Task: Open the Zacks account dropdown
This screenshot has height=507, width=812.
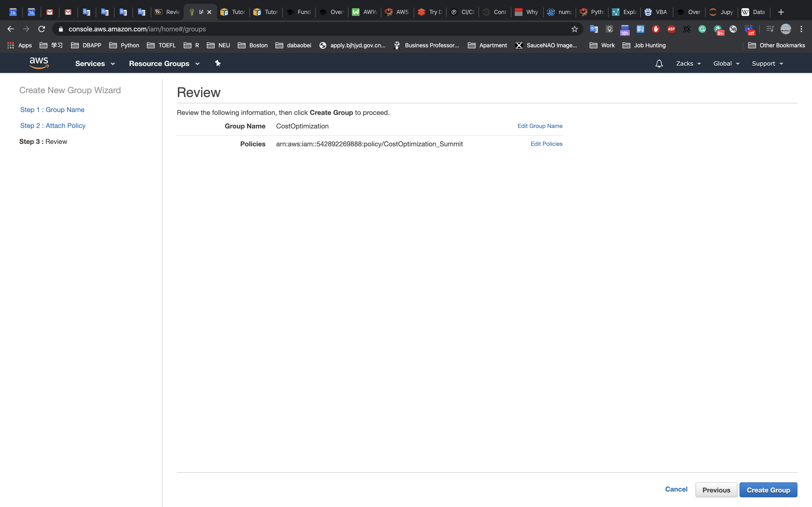Action: point(688,64)
